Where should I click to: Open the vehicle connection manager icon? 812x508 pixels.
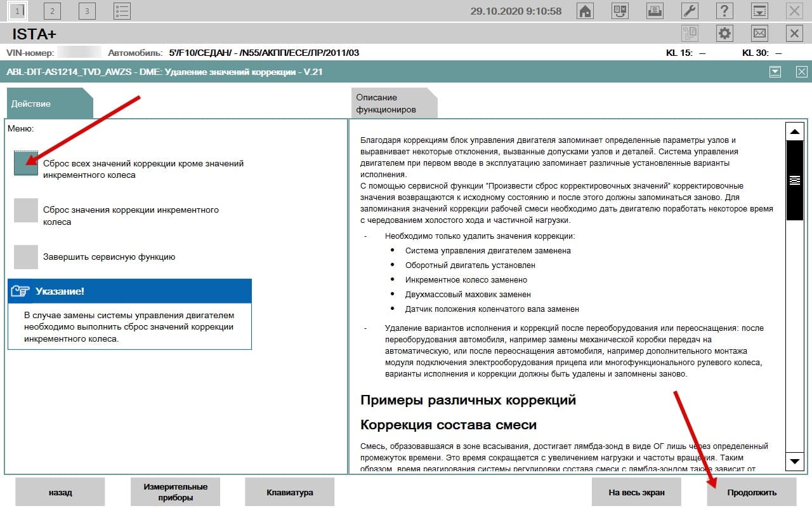[x=620, y=10]
